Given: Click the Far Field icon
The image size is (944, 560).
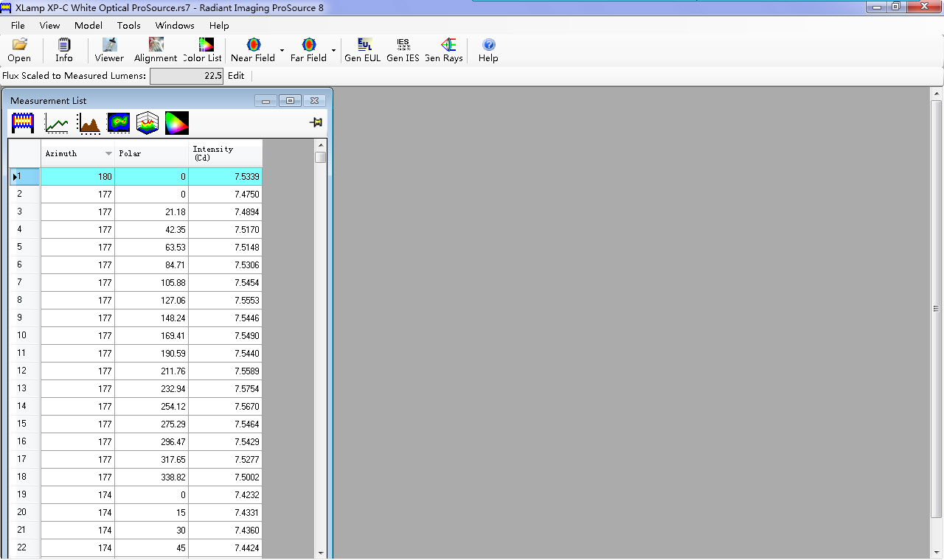Looking at the screenshot, I should (308, 50).
